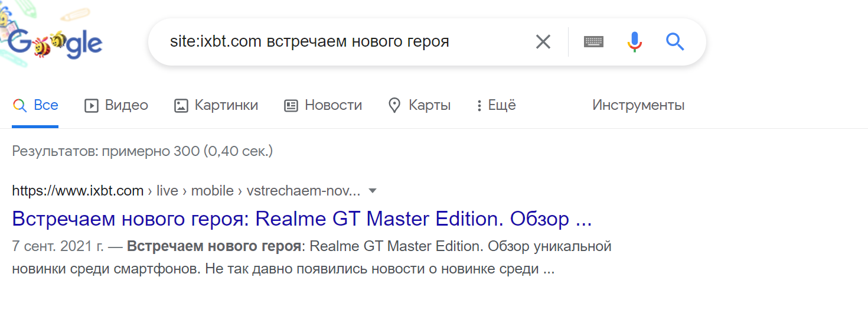Image resolution: width=868 pixels, height=316 pixels.
Task: Open the Realme GT Master Edition result
Action: click(x=301, y=219)
